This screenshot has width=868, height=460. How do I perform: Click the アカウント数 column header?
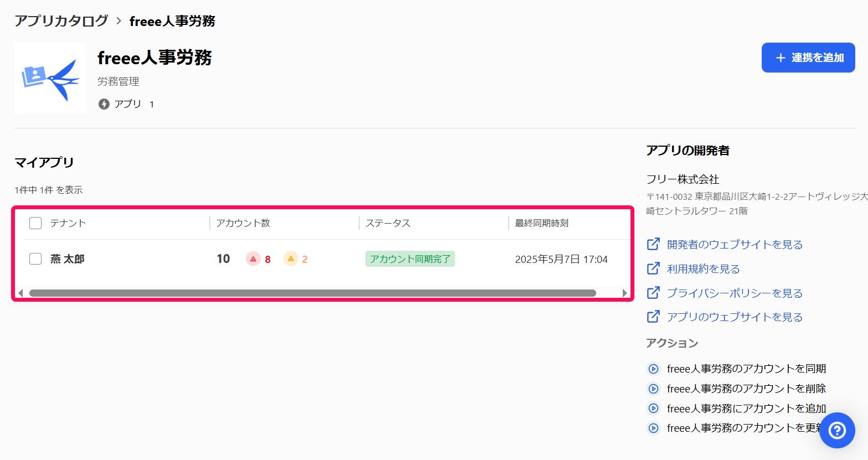click(x=243, y=223)
